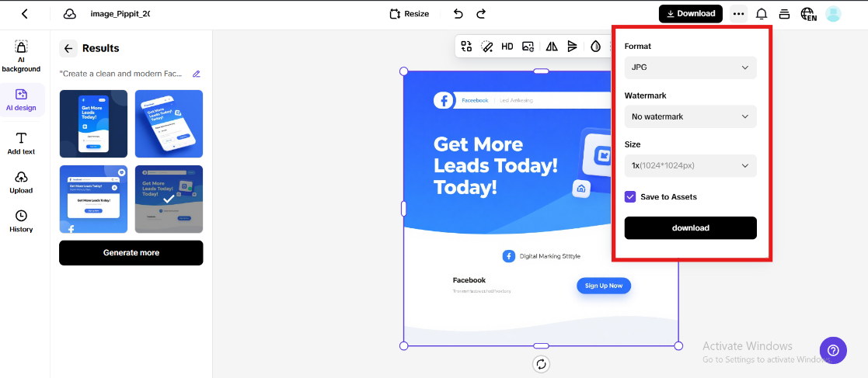Screen dimensions: 868x378
Task: Open the Resize tool
Action: 409,14
